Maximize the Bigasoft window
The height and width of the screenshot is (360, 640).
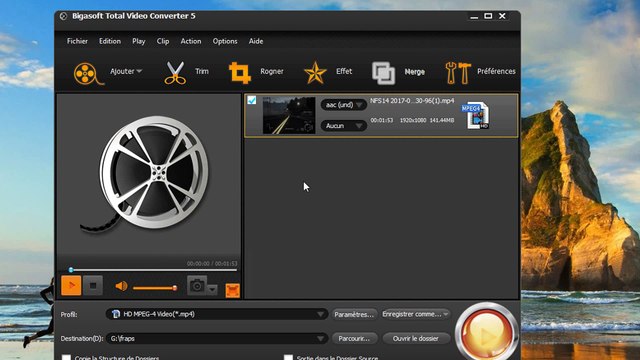tap(488, 16)
